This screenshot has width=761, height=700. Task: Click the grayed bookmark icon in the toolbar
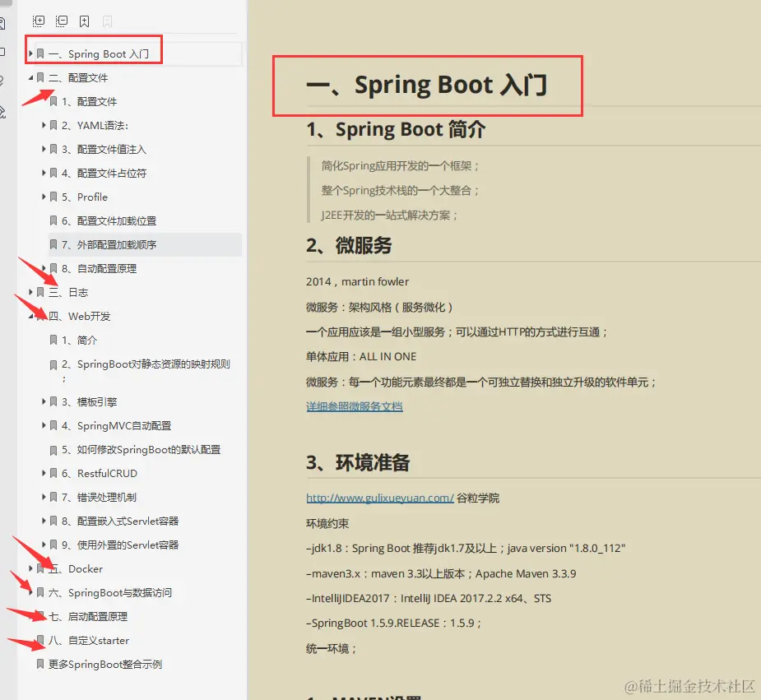pyautogui.click(x=107, y=21)
